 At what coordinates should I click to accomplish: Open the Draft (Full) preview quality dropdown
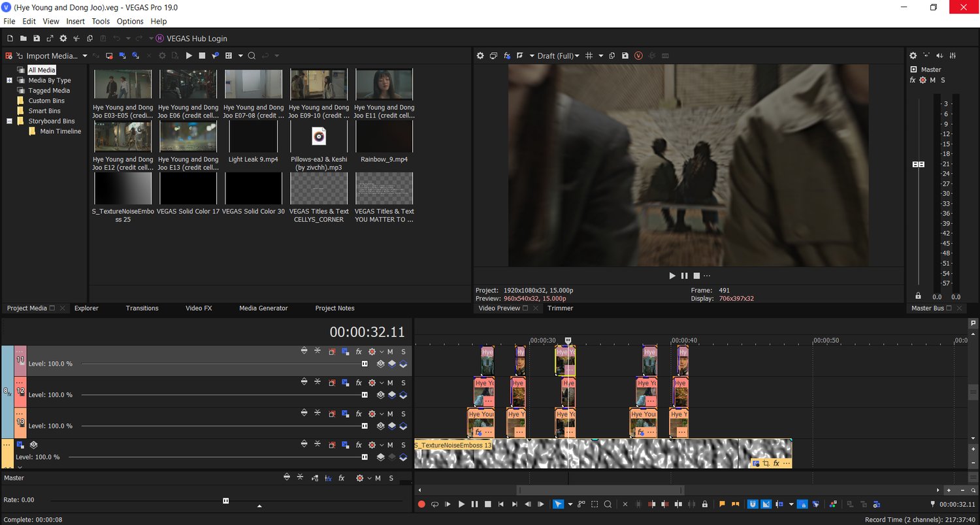pyautogui.click(x=558, y=56)
